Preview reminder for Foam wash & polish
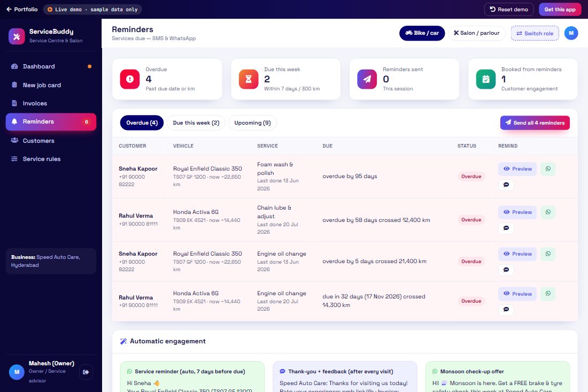588x392 pixels. (517, 169)
